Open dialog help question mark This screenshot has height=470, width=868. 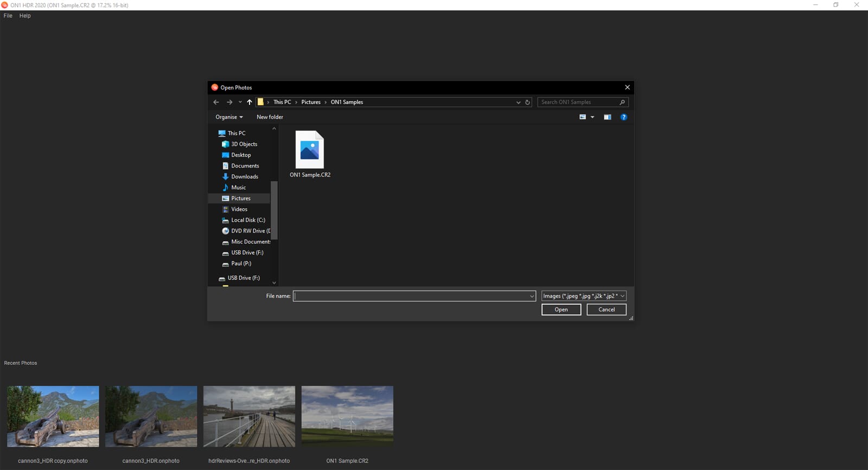tap(624, 117)
